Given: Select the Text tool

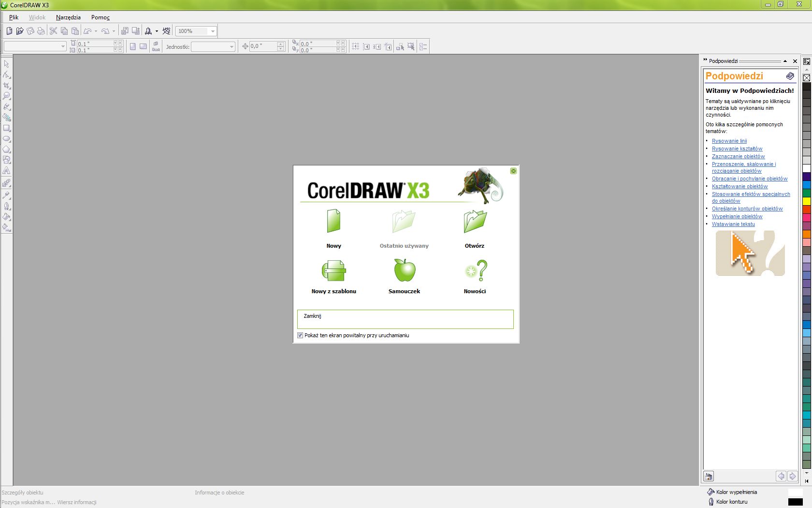Looking at the screenshot, I should [x=7, y=171].
